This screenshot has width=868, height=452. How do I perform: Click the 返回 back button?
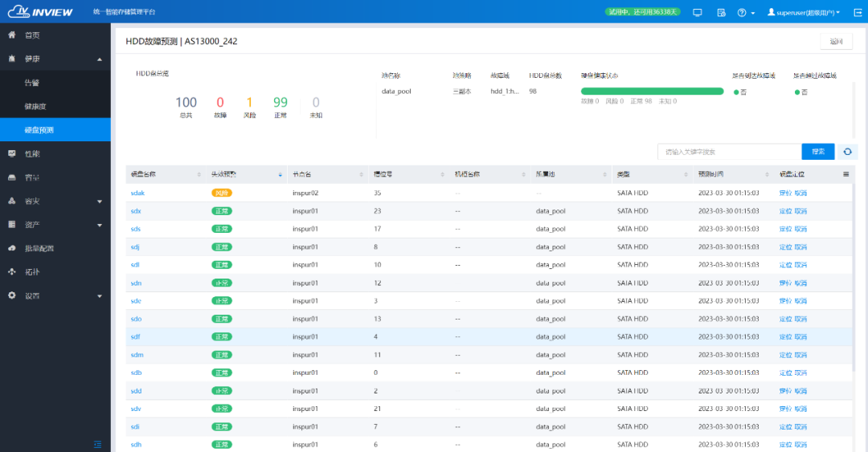click(836, 42)
